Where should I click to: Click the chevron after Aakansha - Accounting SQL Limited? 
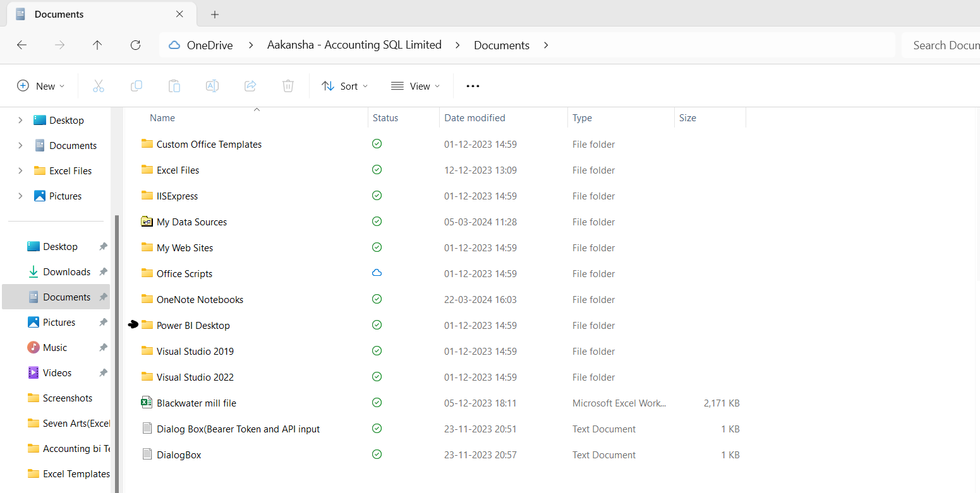[457, 45]
